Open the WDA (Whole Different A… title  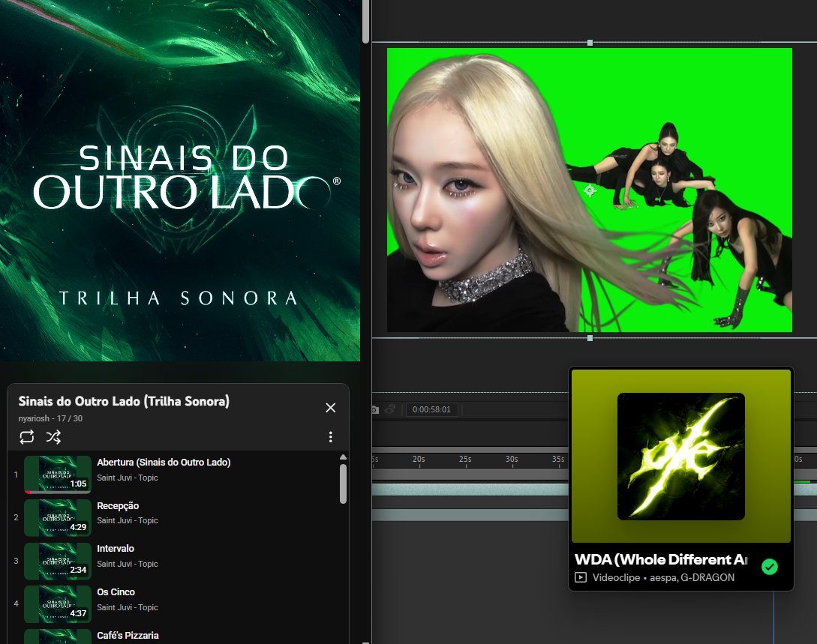661,560
